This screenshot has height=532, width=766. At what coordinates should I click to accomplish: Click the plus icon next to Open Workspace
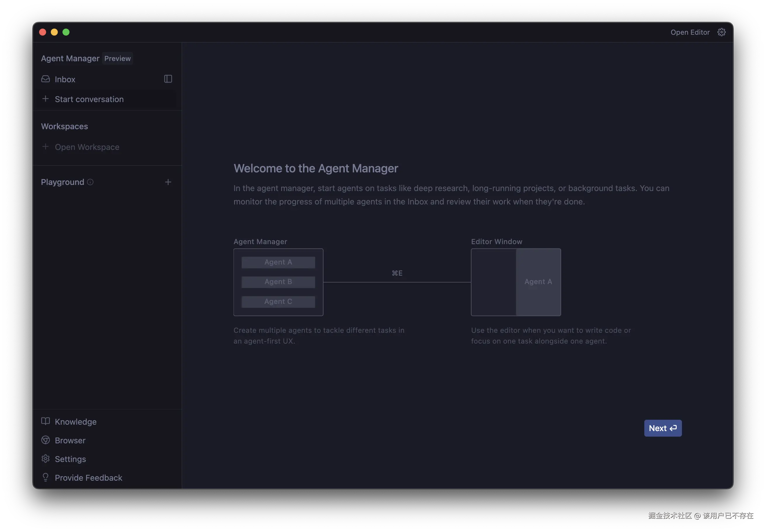[45, 147]
